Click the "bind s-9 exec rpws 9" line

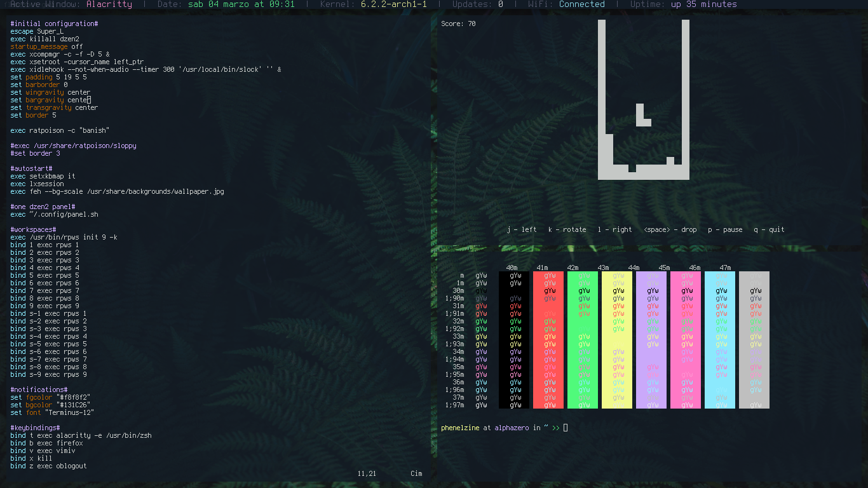point(48,374)
